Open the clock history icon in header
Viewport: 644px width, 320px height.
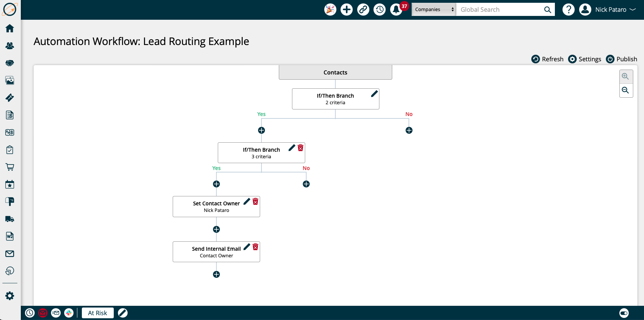[380, 9]
